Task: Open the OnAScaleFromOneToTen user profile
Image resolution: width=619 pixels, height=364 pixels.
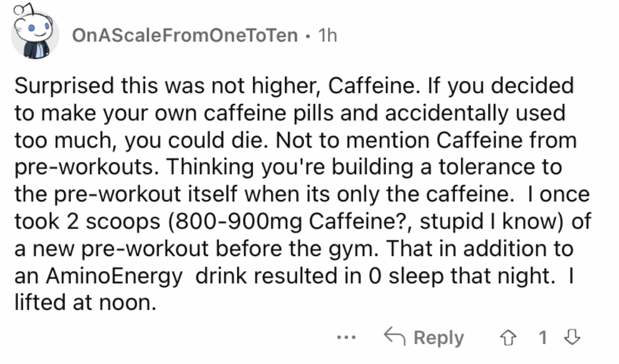Action: click(x=185, y=35)
